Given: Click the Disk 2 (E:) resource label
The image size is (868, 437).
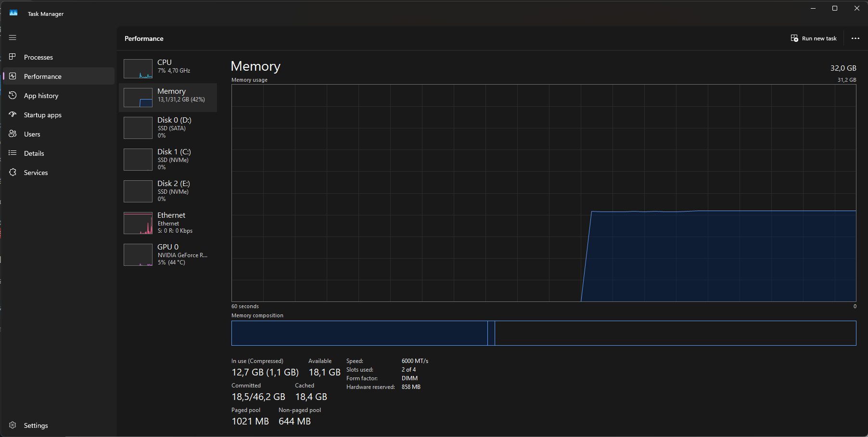Looking at the screenshot, I should pyautogui.click(x=174, y=184).
